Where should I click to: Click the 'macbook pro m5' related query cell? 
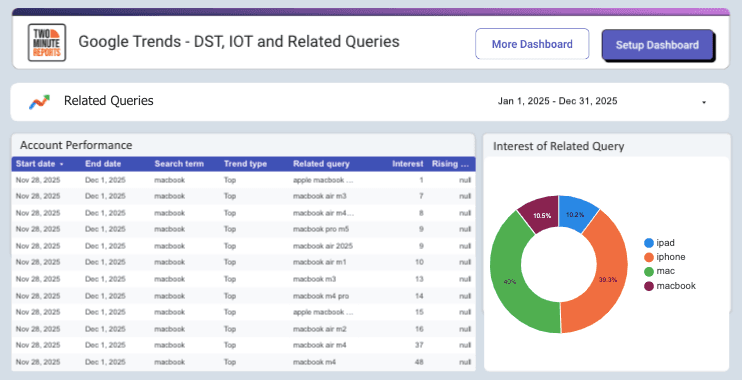tap(321, 229)
